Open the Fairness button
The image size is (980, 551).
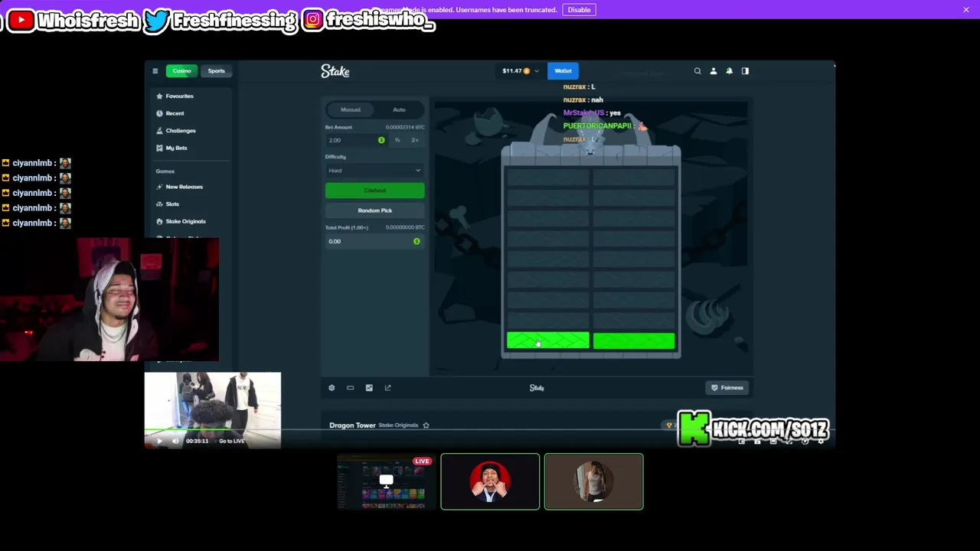[727, 388]
